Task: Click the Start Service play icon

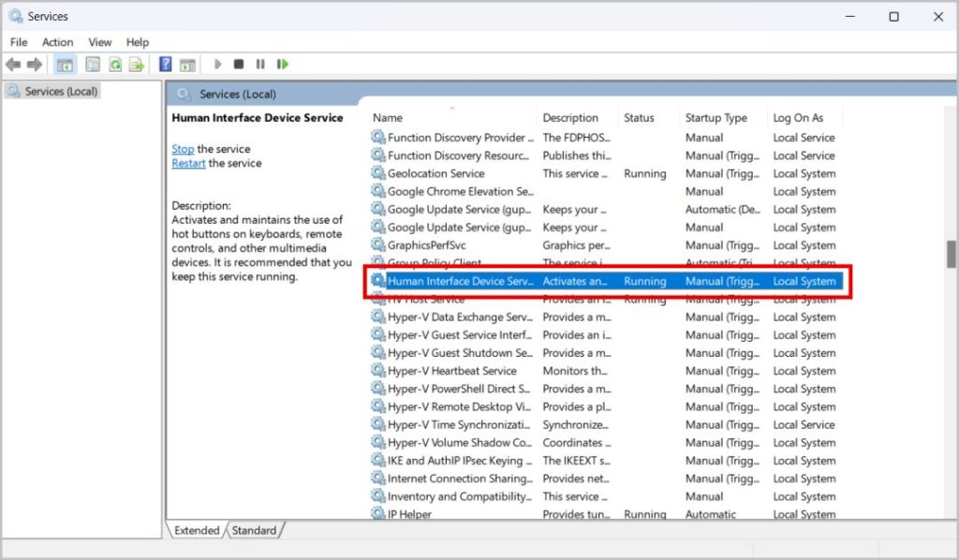Action: pos(217,65)
